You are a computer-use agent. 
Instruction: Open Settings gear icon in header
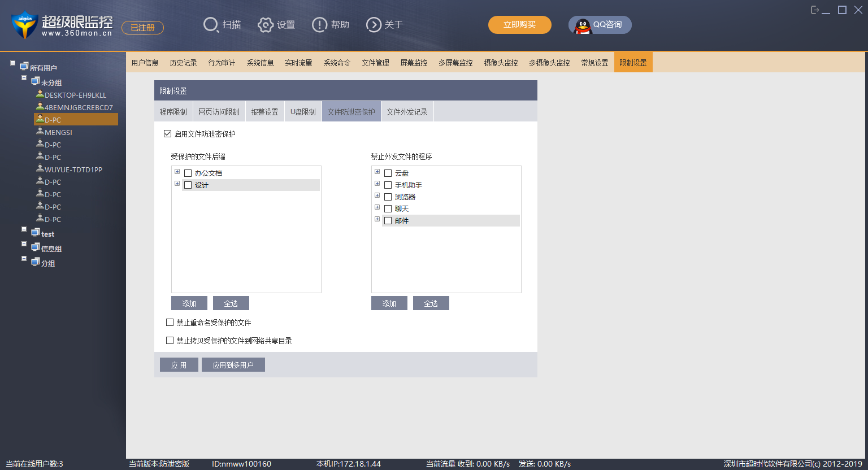pyautogui.click(x=265, y=25)
